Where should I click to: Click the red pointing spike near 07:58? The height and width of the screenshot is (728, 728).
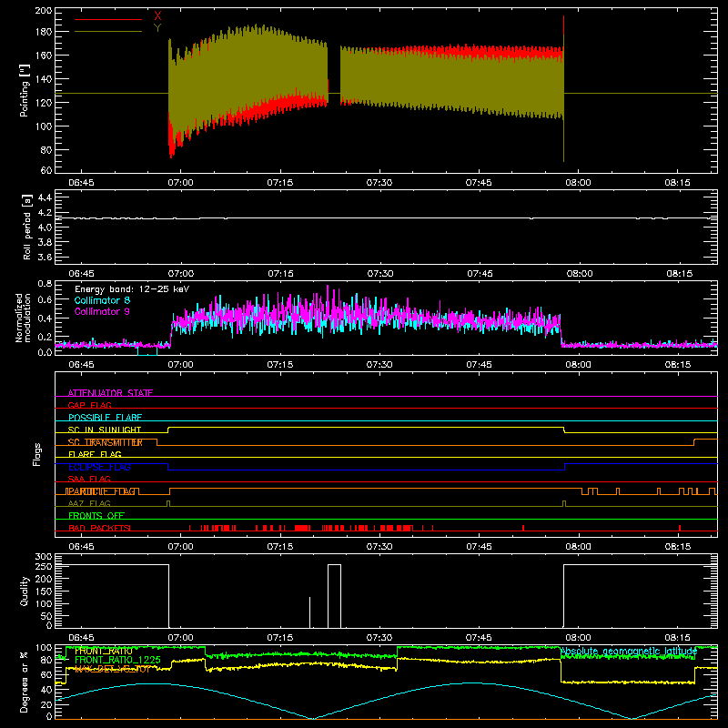(563, 25)
